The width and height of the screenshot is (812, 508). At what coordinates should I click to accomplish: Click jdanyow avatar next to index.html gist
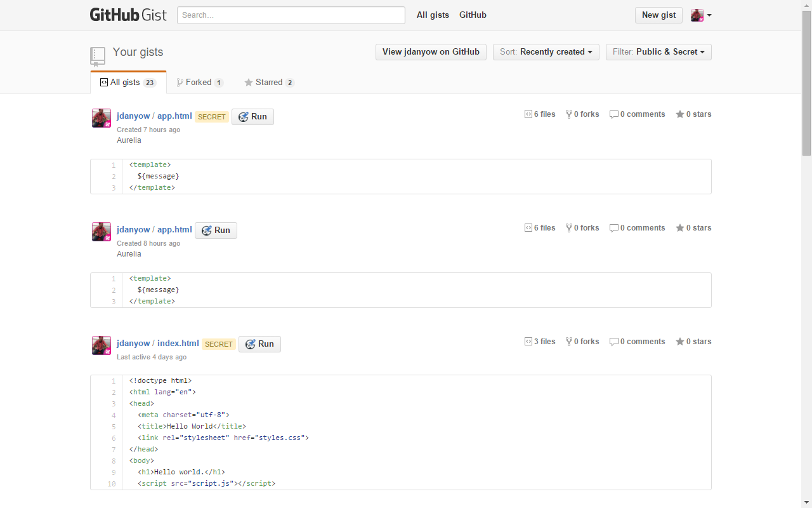click(101, 345)
